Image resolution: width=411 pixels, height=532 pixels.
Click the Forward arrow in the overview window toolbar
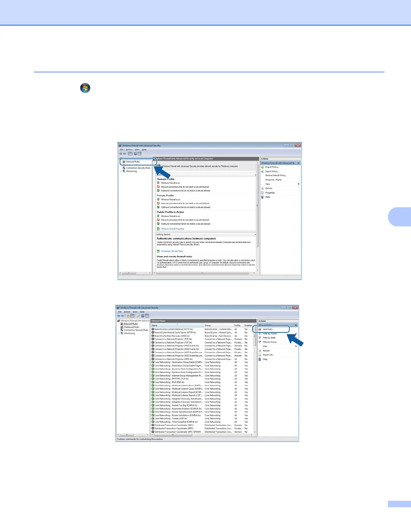pos(125,153)
